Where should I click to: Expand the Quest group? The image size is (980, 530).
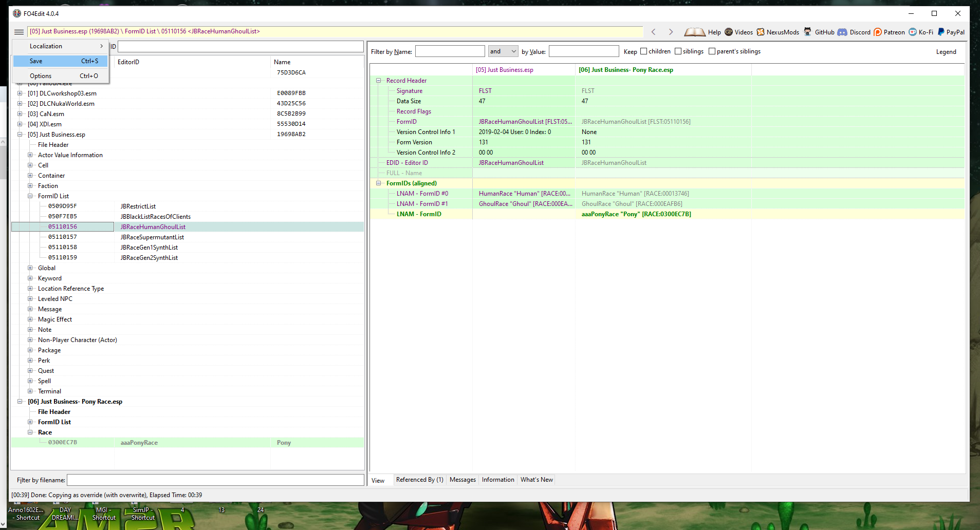point(30,371)
